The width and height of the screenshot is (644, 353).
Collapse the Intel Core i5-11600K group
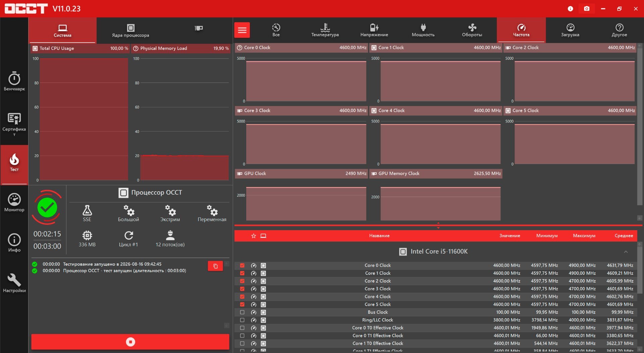click(626, 252)
